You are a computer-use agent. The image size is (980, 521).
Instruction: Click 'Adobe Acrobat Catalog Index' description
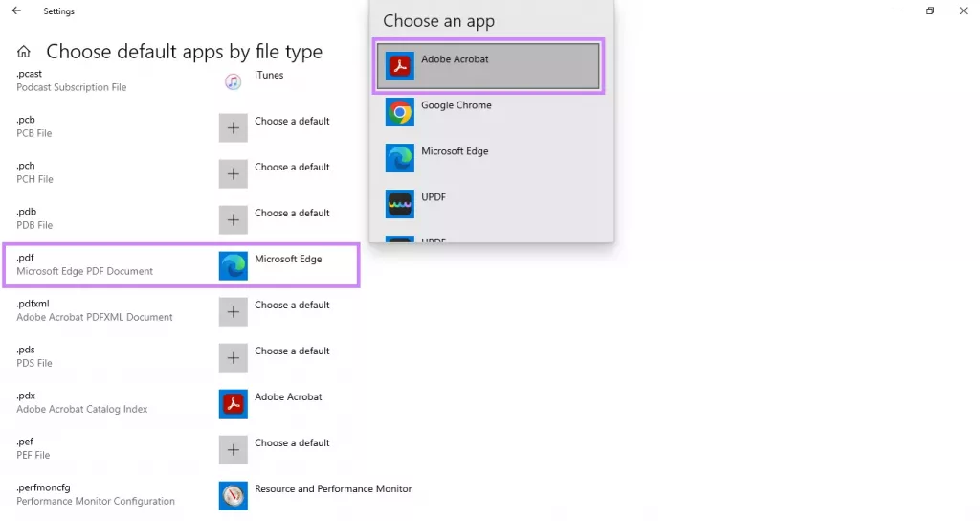(82, 409)
